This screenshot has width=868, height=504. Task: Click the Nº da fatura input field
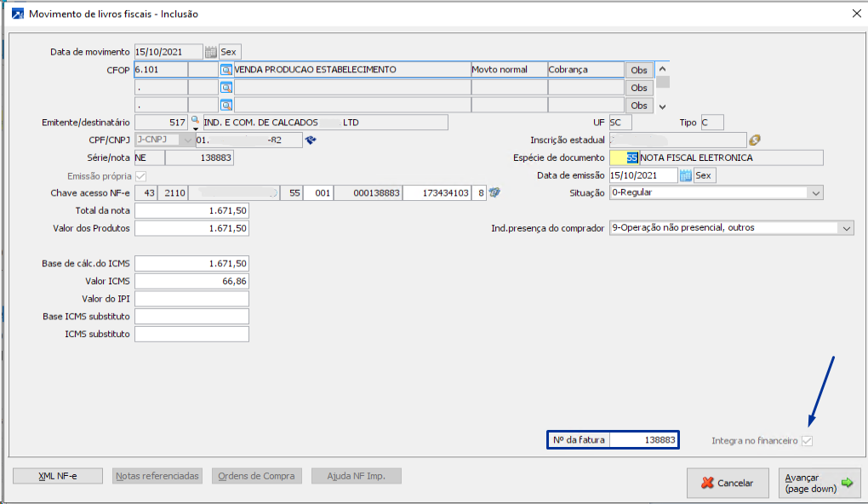(643, 440)
